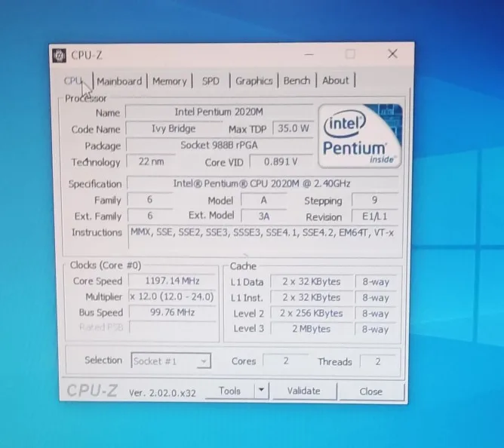The width and height of the screenshot is (504, 448).
Task: Click the L1 Data 8-way value
Action: [x=376, y=282]
